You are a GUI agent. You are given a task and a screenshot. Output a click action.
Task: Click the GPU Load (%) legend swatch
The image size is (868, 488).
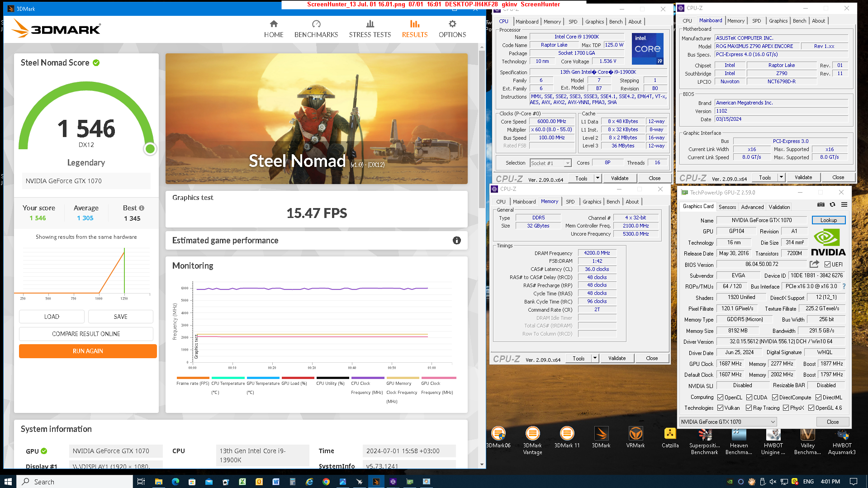point(298,378)
